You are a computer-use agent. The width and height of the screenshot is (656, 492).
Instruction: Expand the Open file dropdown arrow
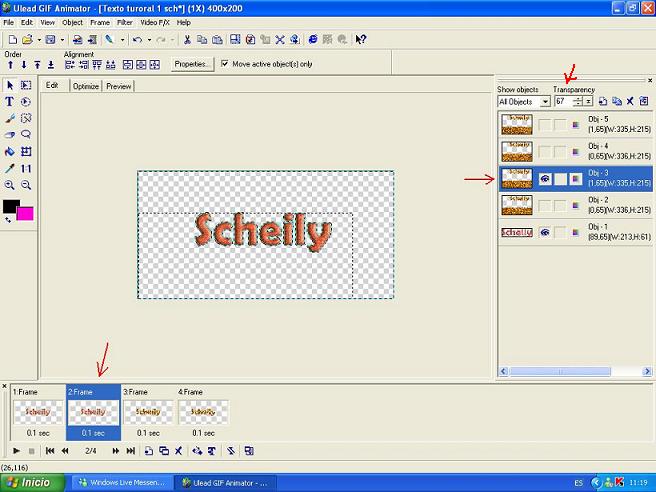(x=39, y=40)
